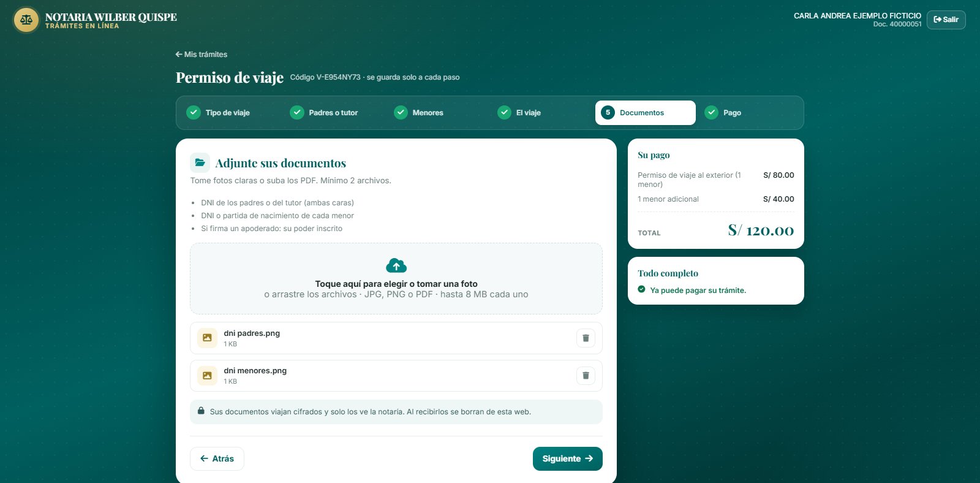Click the Doc. 40000051 text
Image resolution: width=980 pixels, height=483 pixels.
click(897, 25)
